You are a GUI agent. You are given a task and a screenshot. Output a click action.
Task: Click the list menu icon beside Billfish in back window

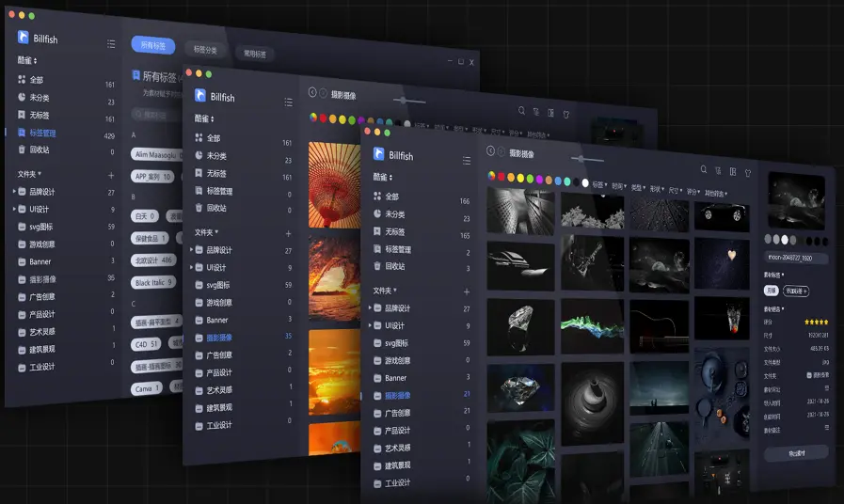111,43
